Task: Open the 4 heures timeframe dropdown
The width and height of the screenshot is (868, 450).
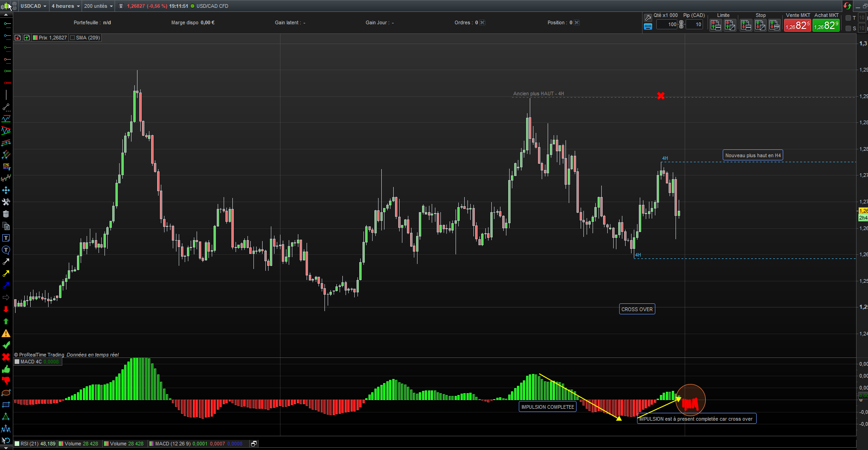Action: [x=66, y=6]
